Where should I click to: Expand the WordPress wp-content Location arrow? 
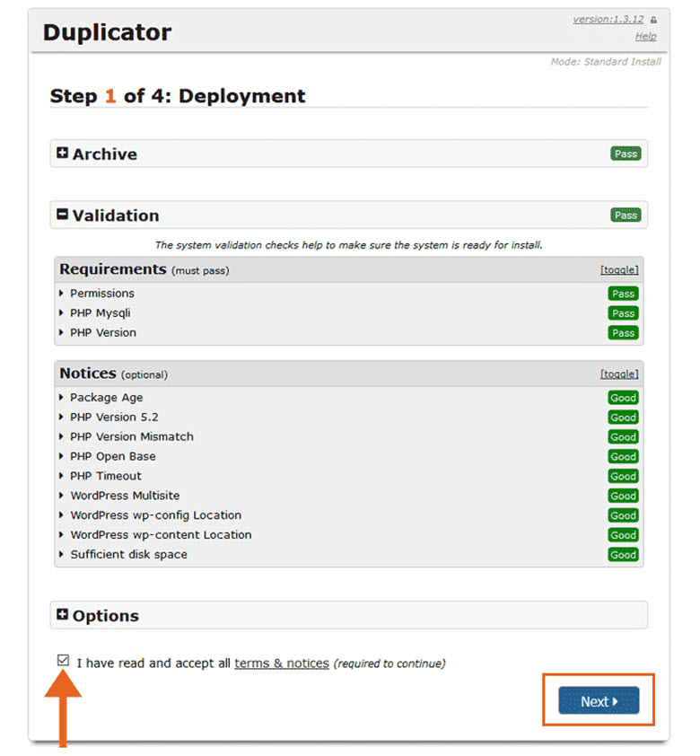pos(61,535)
